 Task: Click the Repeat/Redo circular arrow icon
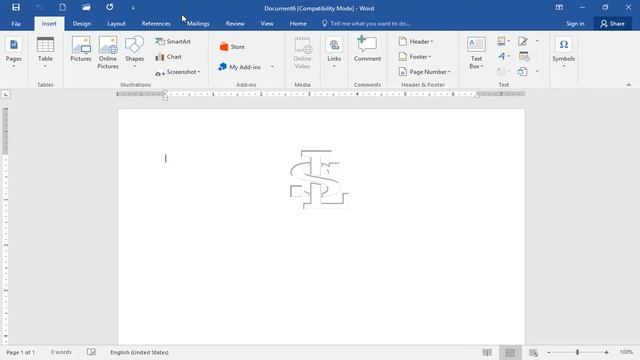tap(110, 7)
